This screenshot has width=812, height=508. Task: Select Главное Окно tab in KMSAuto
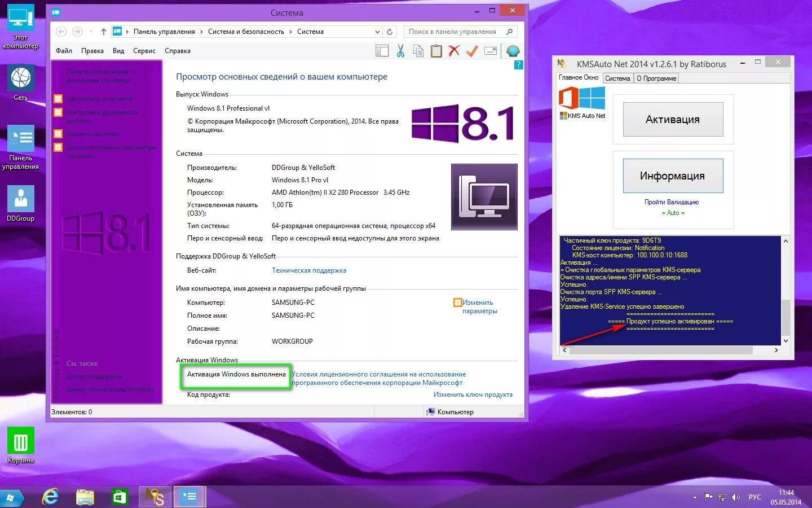click(579, 77)
